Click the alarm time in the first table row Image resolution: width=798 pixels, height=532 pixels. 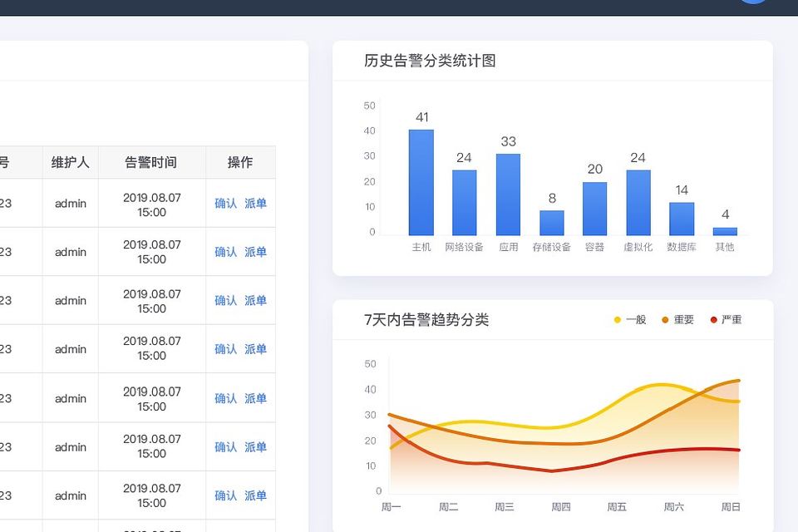151,204
